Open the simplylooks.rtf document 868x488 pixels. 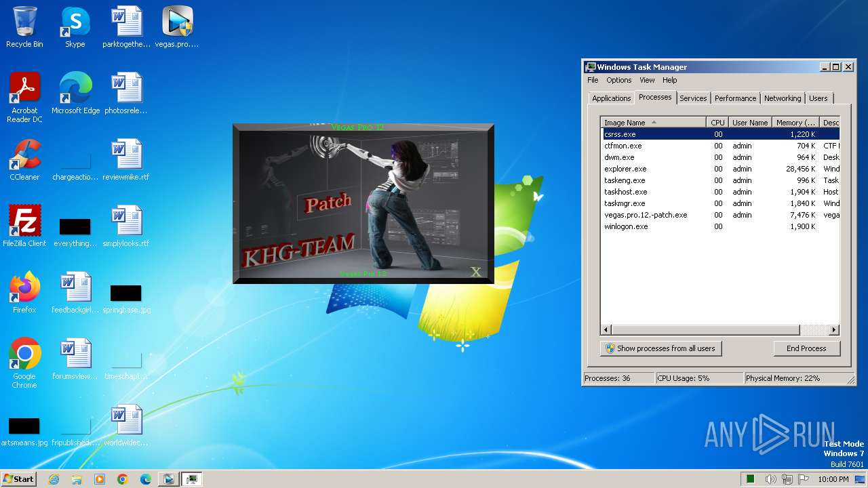coord(126,226)
